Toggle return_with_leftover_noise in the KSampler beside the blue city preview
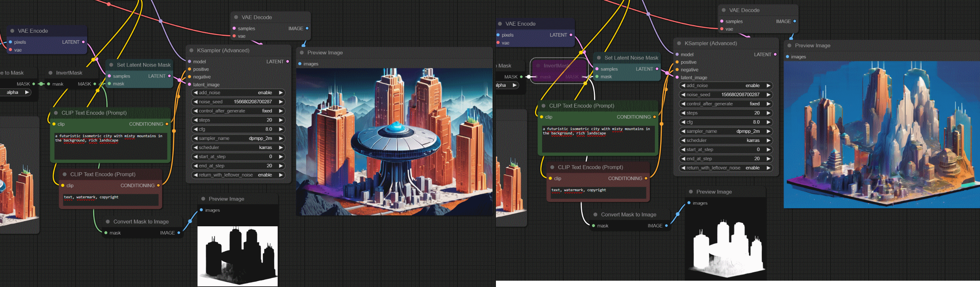The width and height of the screenshot is (980, 287). [726, 168]
